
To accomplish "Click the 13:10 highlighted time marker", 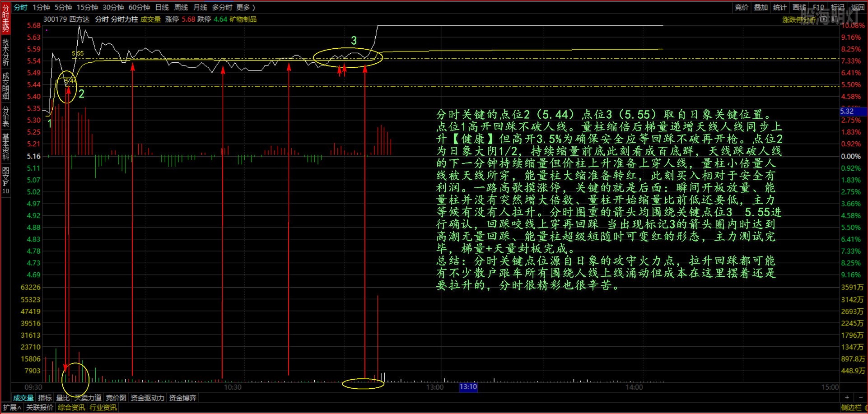I will coord(468,387).
